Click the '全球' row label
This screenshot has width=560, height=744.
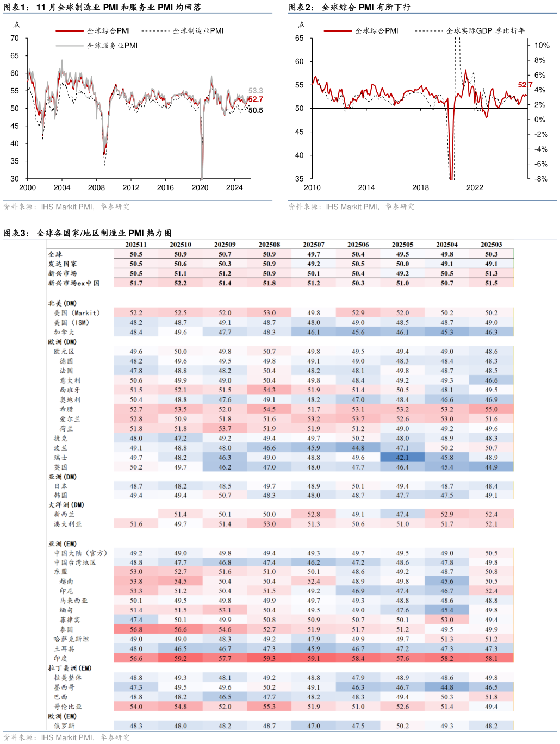[x=55, y=254]
